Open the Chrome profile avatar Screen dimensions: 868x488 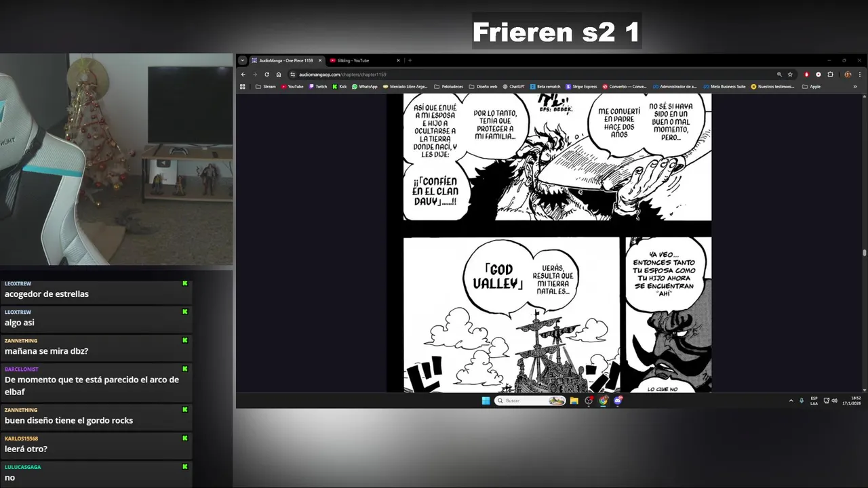848,75
